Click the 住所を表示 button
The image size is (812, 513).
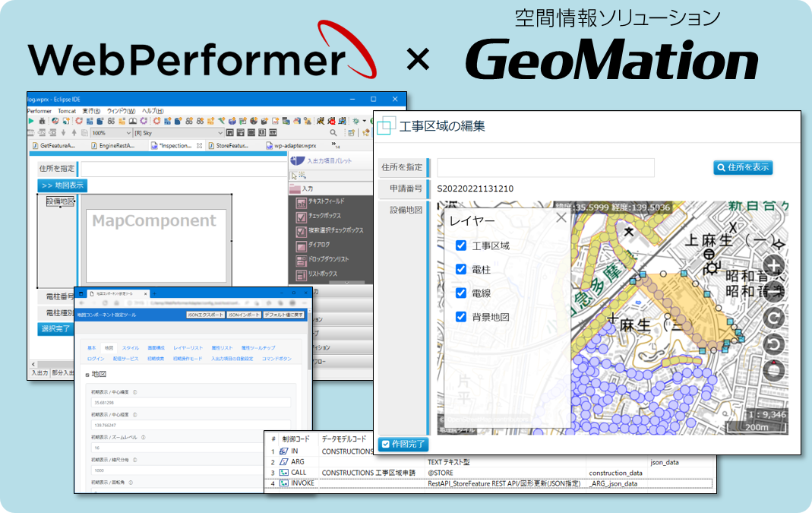pos(743,167)
